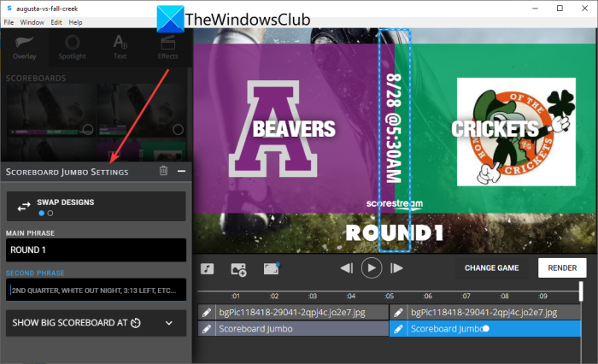Play the video preview

tap(372, 267)
